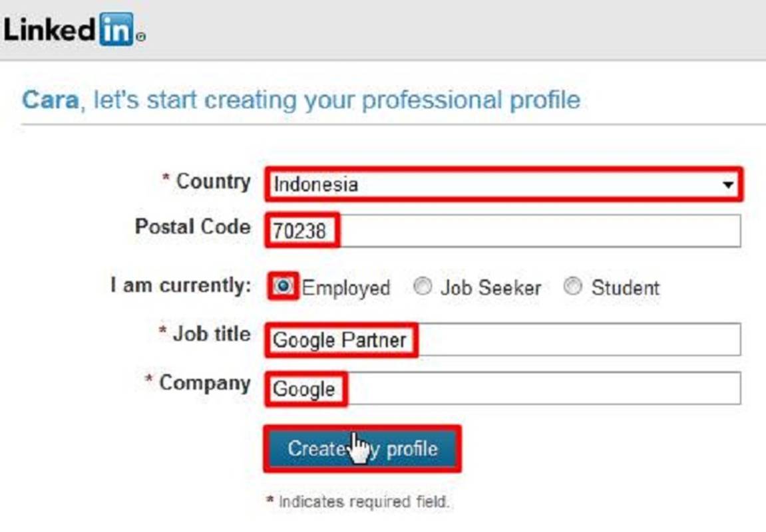Click the arrow on the Country combo box
The width and height of the screenshot is (766, 532).
(728, 185)
